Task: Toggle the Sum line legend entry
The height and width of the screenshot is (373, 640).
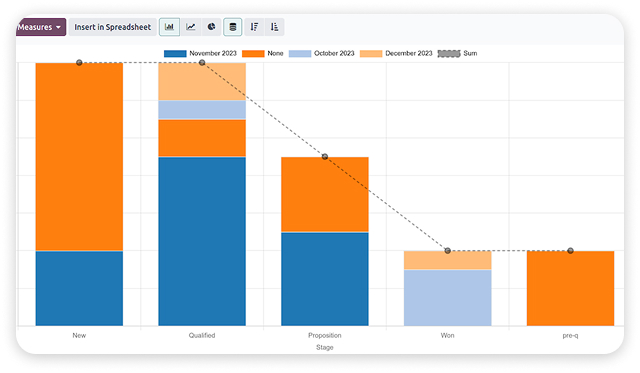Action: point(457,53)
